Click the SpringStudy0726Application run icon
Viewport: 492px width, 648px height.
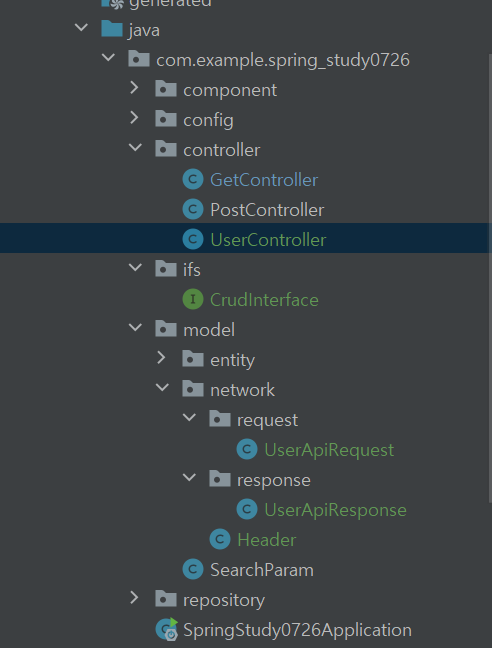coord(167,629)
